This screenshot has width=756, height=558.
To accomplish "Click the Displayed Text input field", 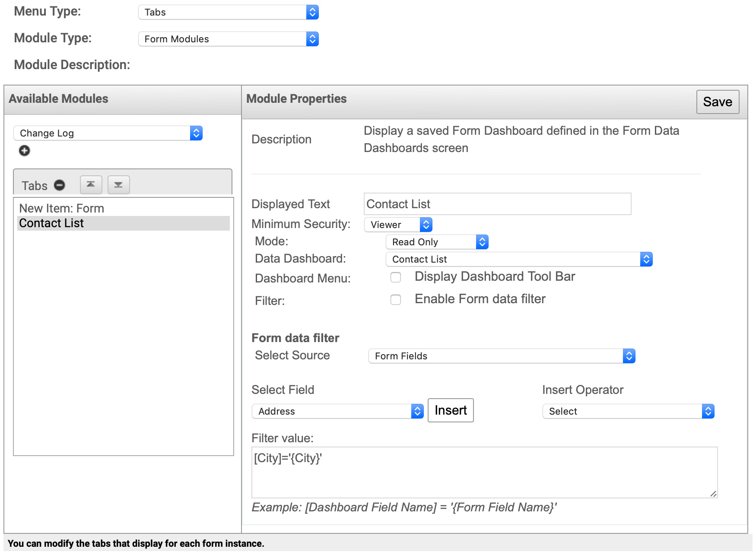I will click(498, 204).
